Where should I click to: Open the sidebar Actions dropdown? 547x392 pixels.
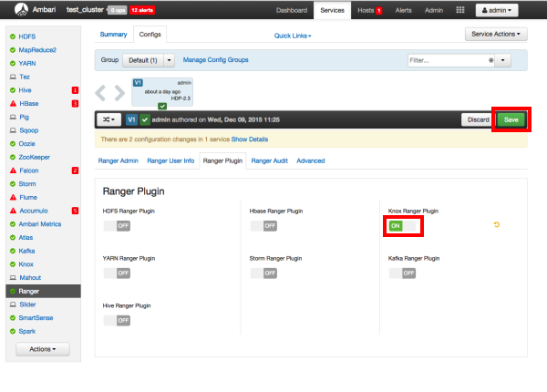click(43, 349)
